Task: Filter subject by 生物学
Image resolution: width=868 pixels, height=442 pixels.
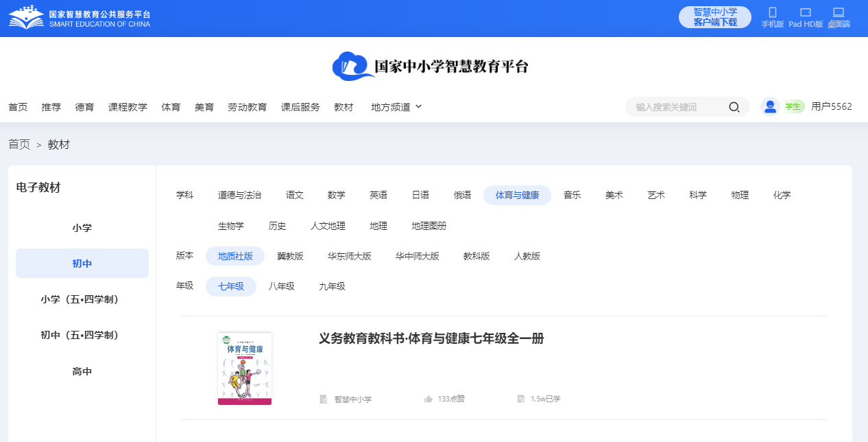Action: (231, 226)
